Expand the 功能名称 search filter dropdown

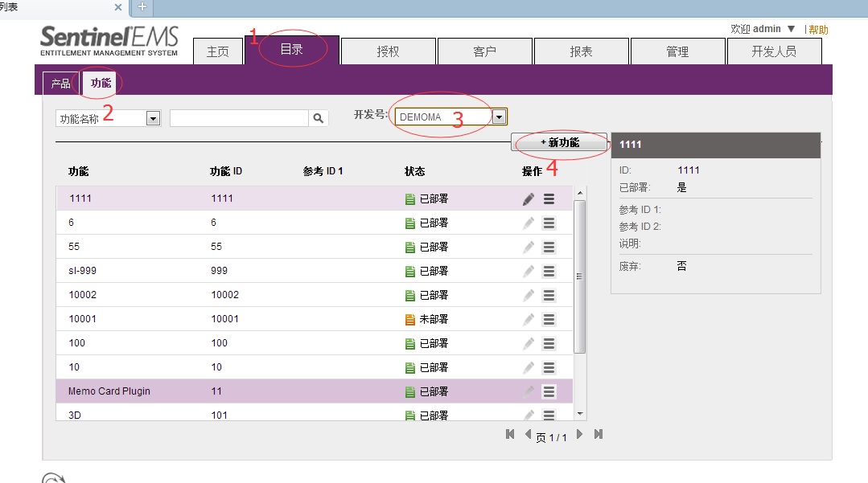click(x=153, y=119)
